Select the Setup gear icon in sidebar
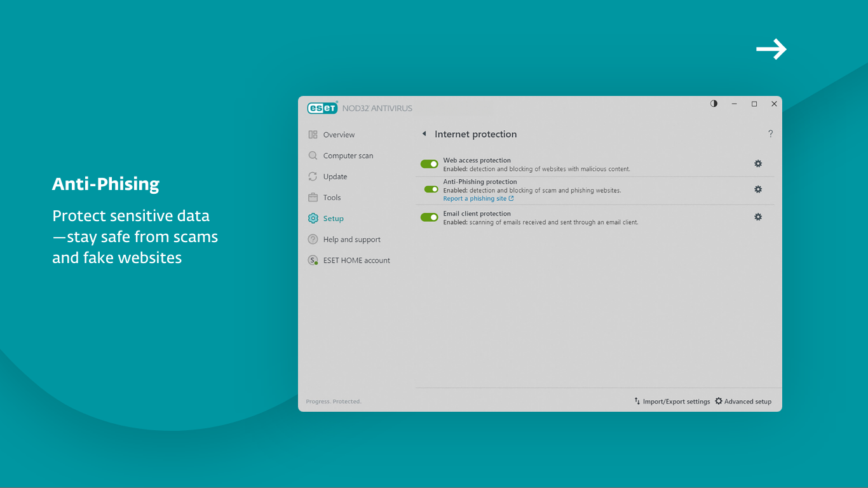Viewport: 868px width, 488px height. [x=313, y=218]
